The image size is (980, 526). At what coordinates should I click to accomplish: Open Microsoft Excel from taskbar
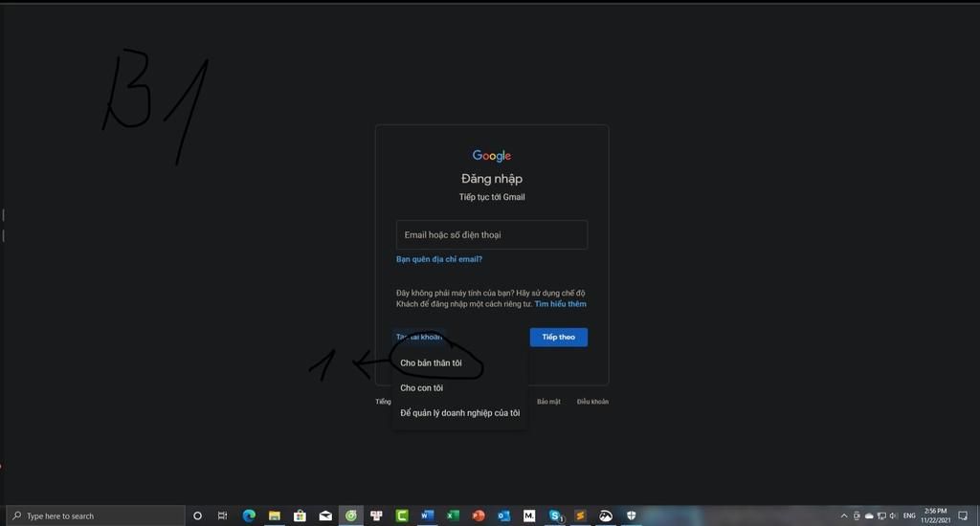453,516
